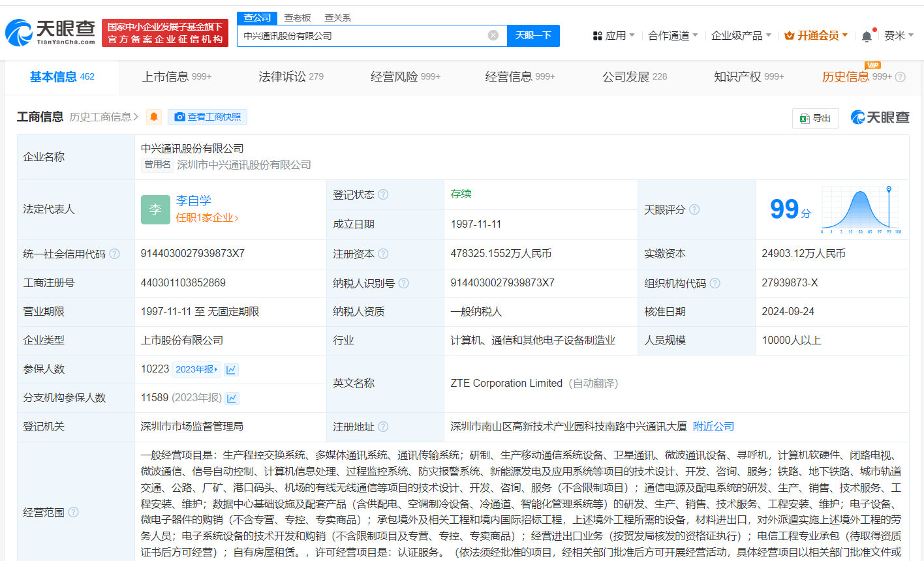Expand the 合作通道 dropdown
This screenshot has height=561, width=924.
pyautogui.click(x=673, y=35)
